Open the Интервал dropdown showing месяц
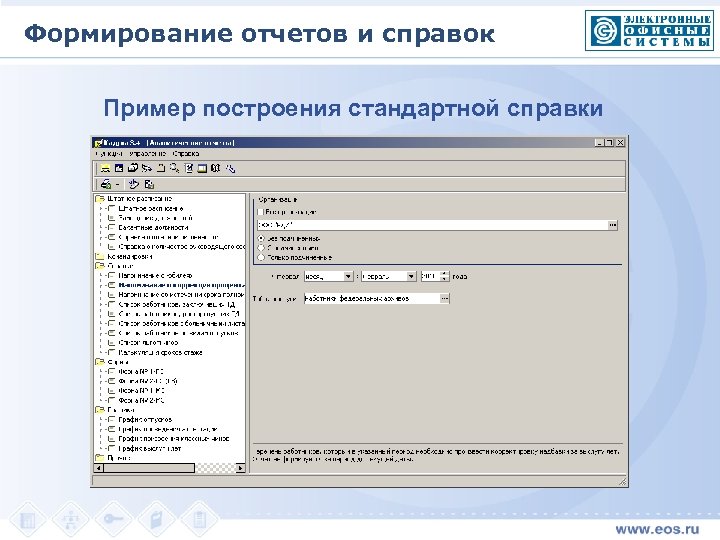Image resolution: width=720 pixels, height=540 pixels. (348, 276)
